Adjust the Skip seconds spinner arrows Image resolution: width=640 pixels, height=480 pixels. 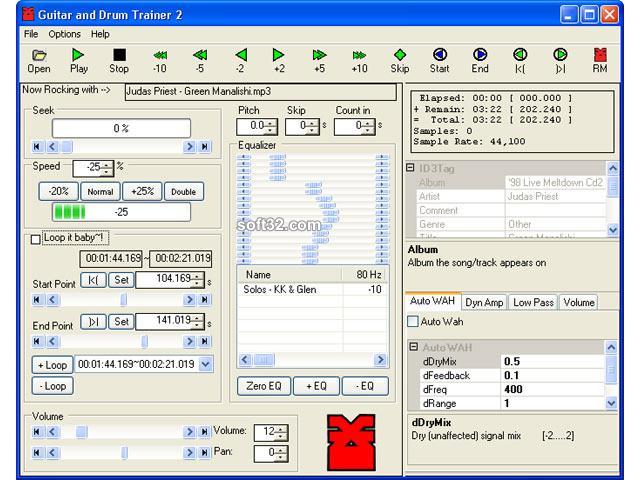pos(312,126)
